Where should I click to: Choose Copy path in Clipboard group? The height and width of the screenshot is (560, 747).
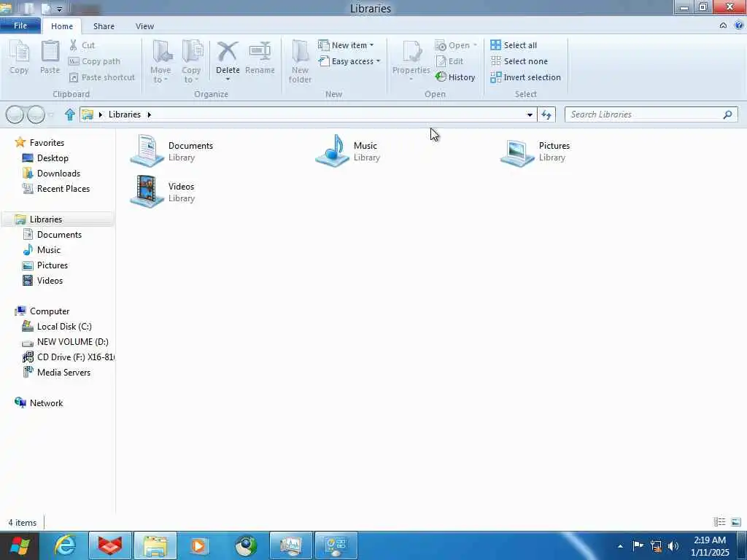(x=94, y=61)
